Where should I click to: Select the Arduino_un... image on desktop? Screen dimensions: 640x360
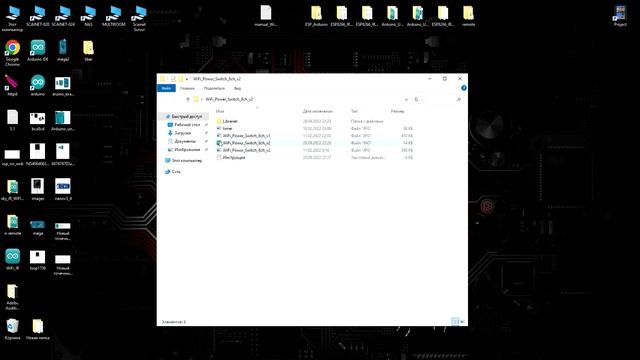click(63, 120)
